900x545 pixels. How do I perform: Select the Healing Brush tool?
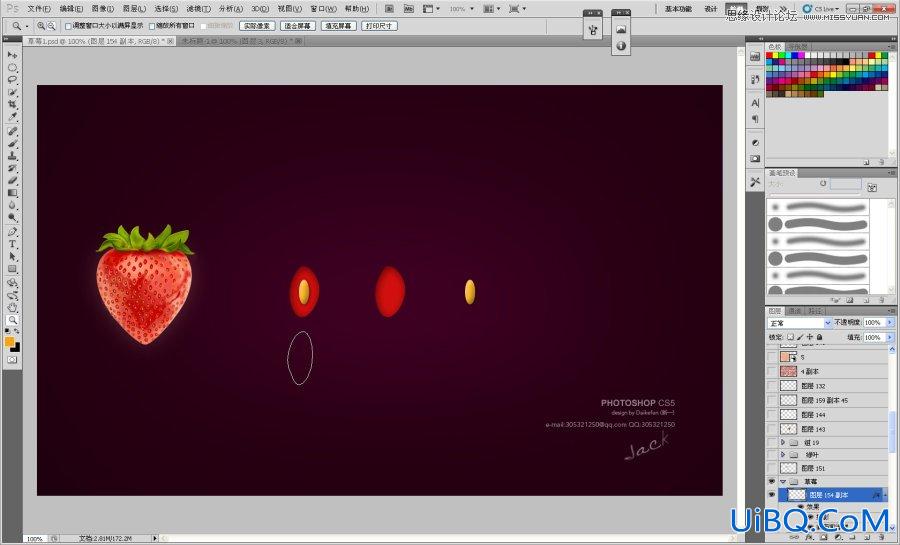[12, 131]
